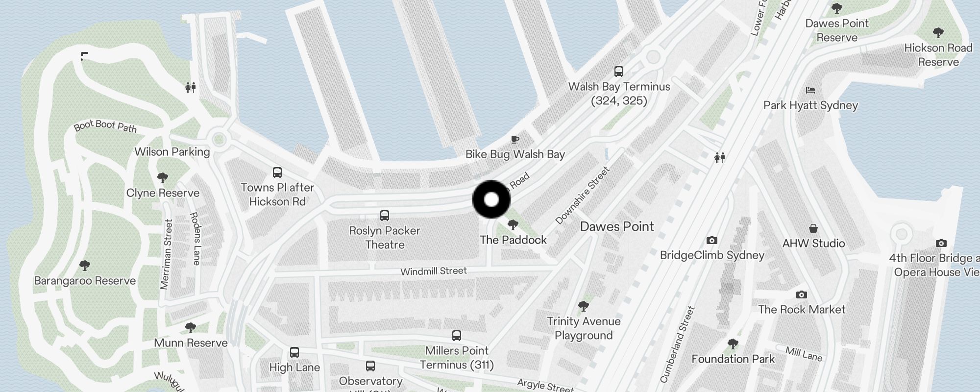Select the Roslyn Packer Theatre bus icon
The image size is (980, 392).
click(385, 216)
